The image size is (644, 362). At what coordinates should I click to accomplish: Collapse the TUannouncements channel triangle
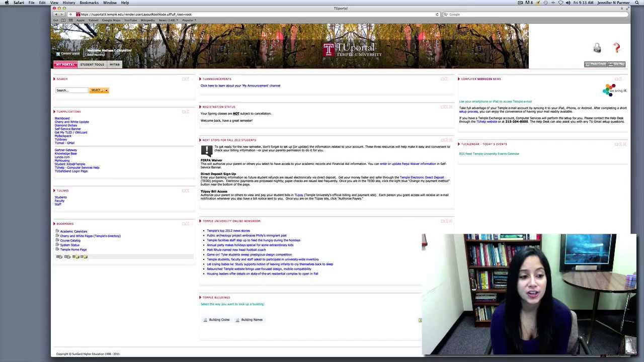point(200,79)
